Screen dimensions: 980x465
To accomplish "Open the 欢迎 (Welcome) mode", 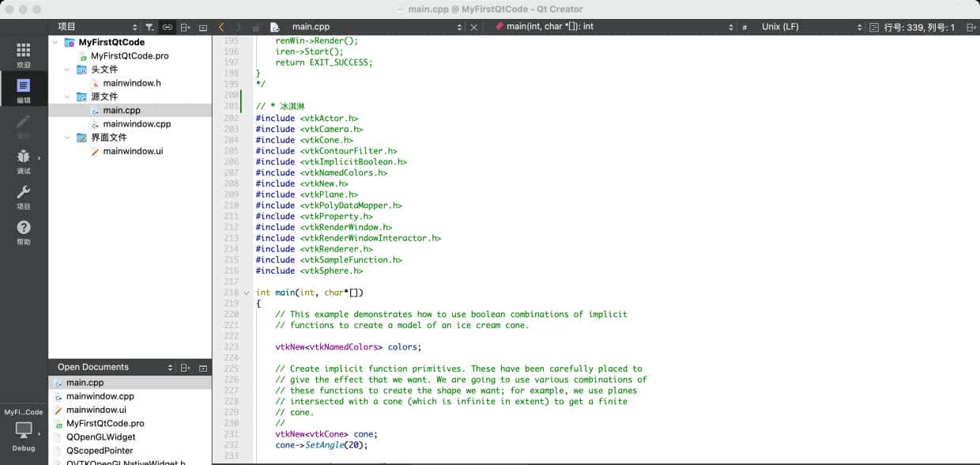I will (23, 55).
